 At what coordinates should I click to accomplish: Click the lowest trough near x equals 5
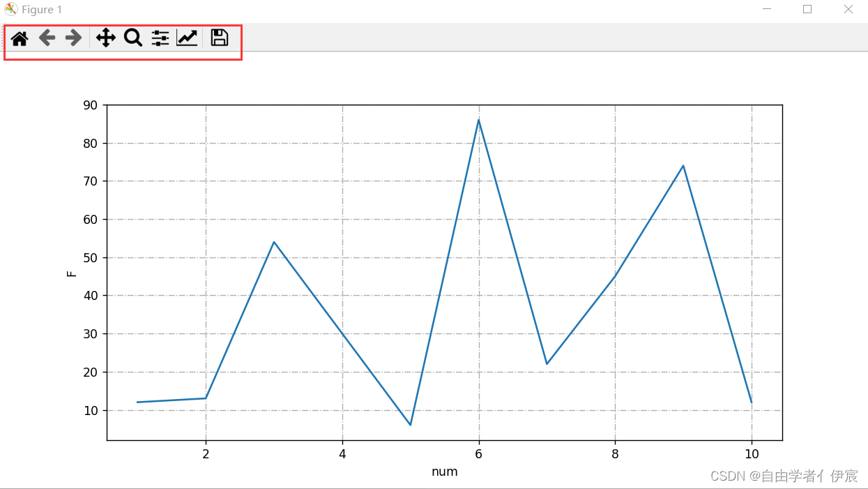tap(410, 423)
